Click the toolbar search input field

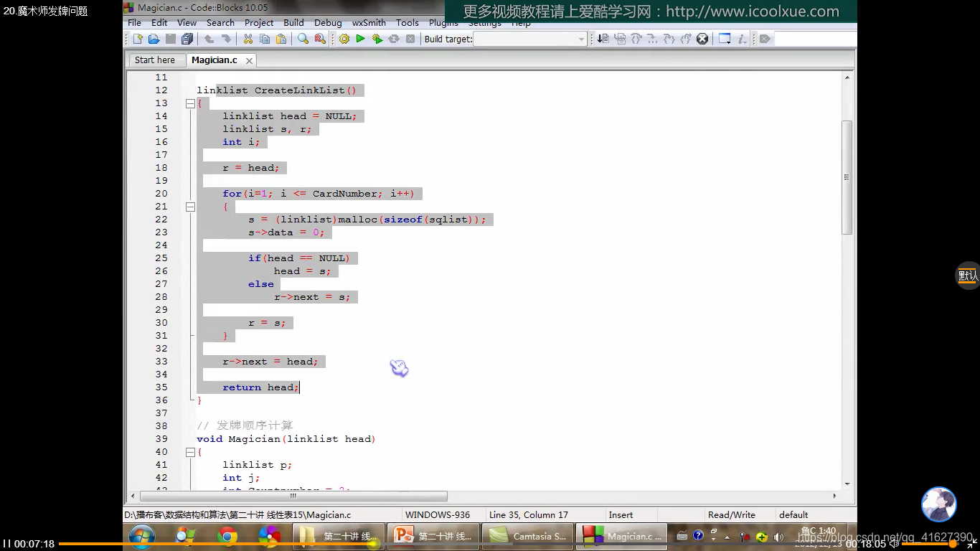point(816,39)
